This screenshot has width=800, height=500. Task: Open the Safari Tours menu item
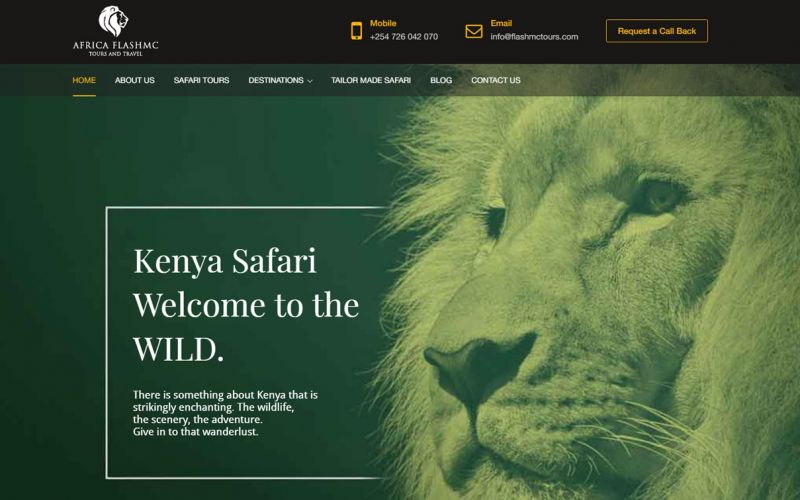point(201,80)
